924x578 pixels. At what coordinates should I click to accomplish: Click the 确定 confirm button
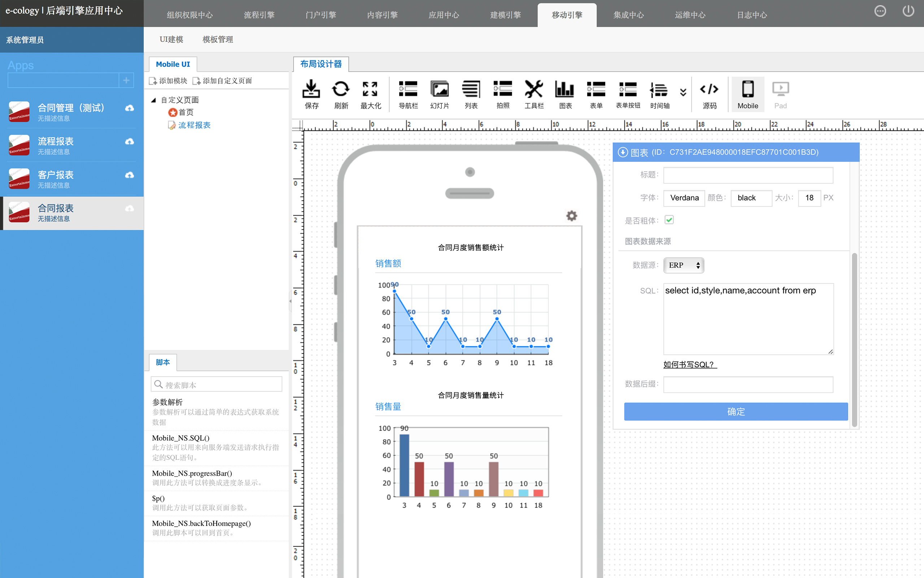point(736,411)
